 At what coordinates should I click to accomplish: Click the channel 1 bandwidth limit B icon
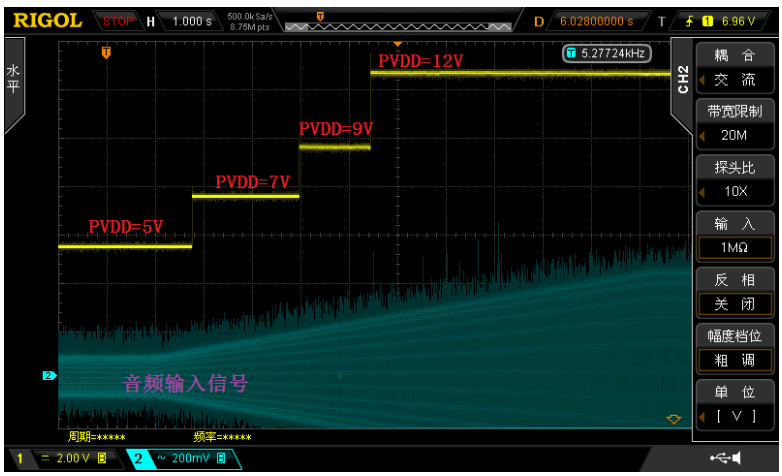(x=102, y=458)
